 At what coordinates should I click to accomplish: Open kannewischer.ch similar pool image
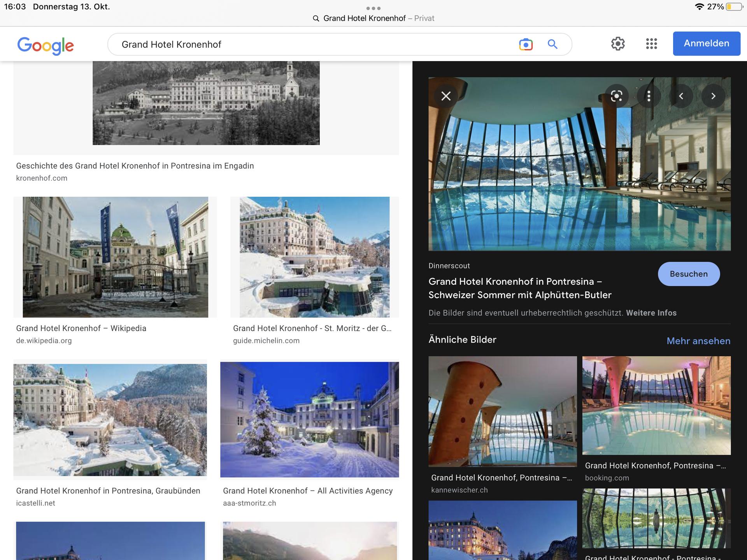click(x=503, y=411)
